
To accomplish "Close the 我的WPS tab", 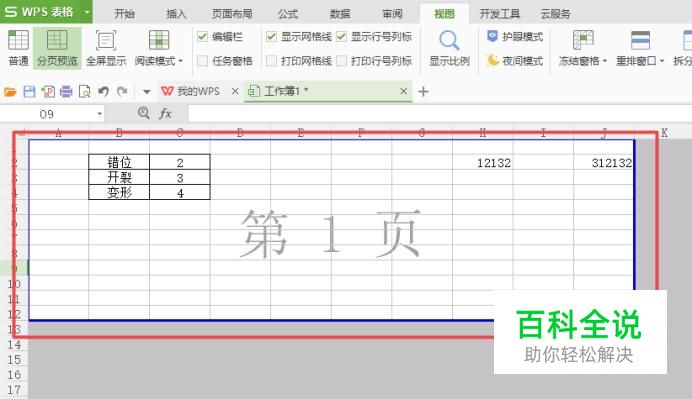I will pos(235,91).
